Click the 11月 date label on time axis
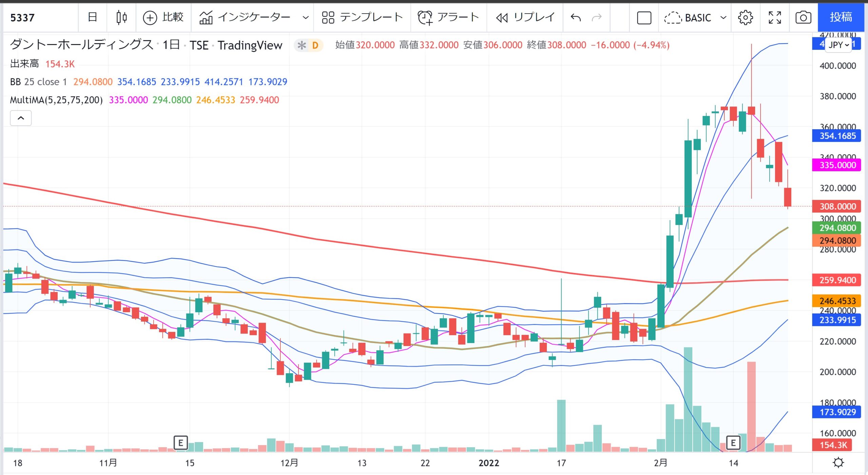 [x=108, y=463]
